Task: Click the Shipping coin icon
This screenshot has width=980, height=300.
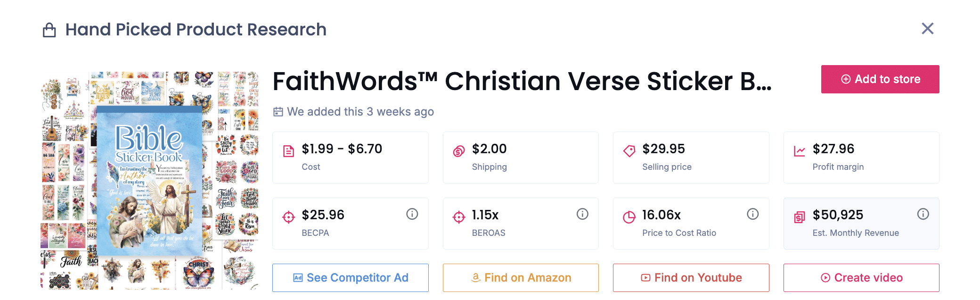Action: (x=459, y=151)
